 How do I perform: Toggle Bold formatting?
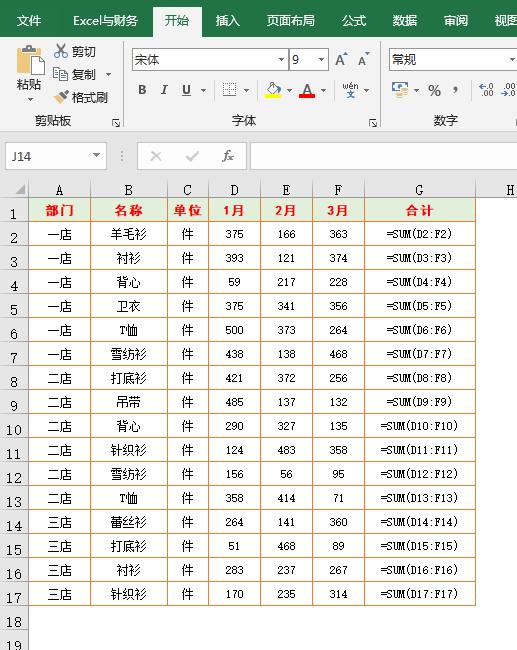tap(142, 90)
